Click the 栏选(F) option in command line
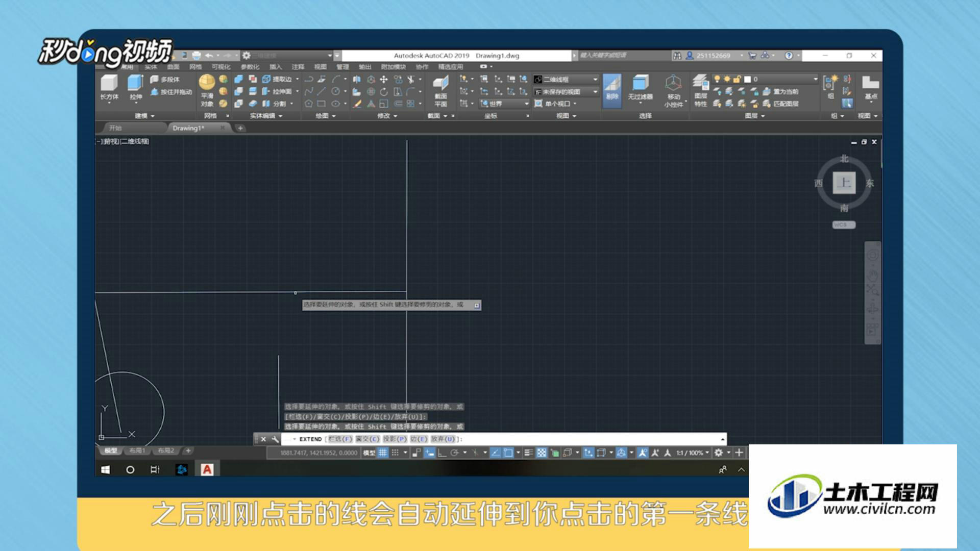The width and height of the screenshot is (980, 551). tap(340, 439)
